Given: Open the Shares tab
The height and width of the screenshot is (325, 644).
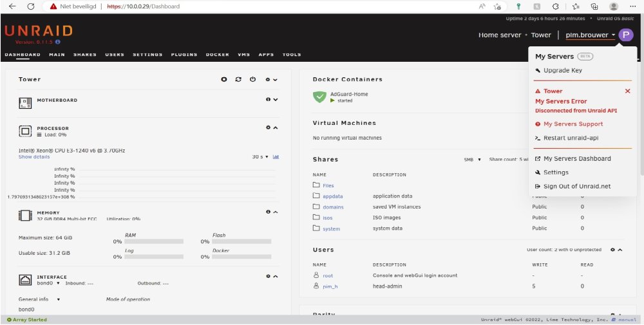Looking at the screenshot, I should pyautogui.click(x=85, y=54).
